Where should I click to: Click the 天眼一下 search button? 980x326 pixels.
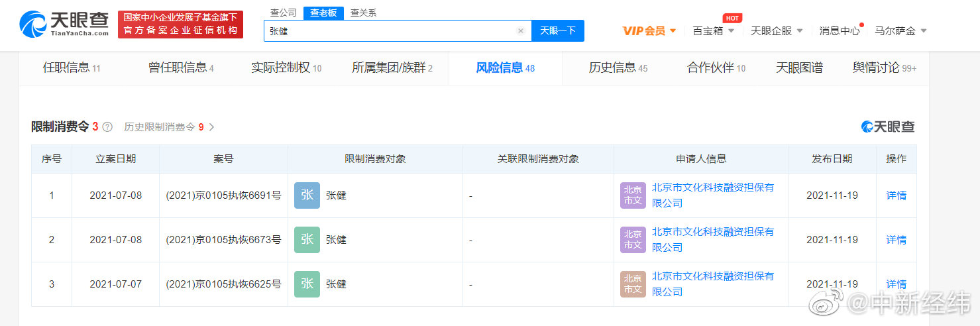tap(558, 30)
